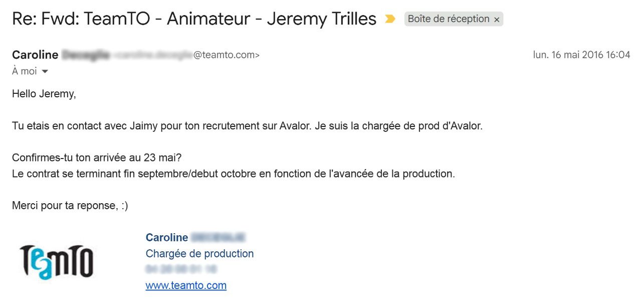The height and width of the screenshot is (304, 644).
Task: Click the À moi recipient text
Action: click(25, 71)
